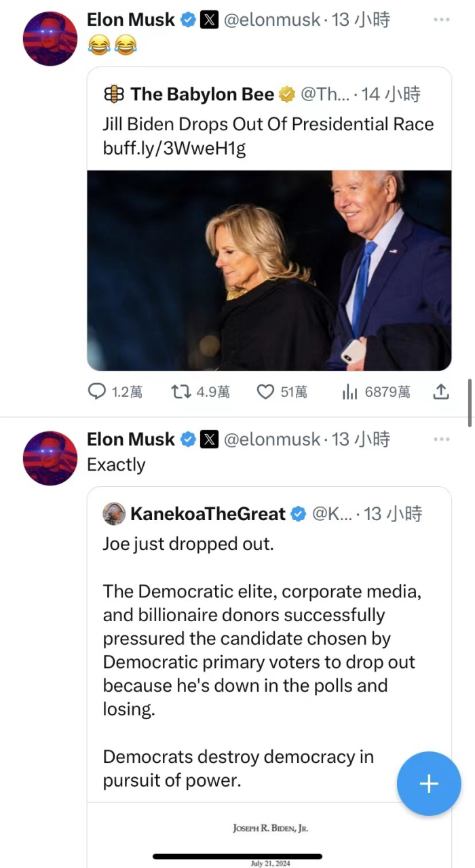Click the X affiliation badge on first tweet

209,20
